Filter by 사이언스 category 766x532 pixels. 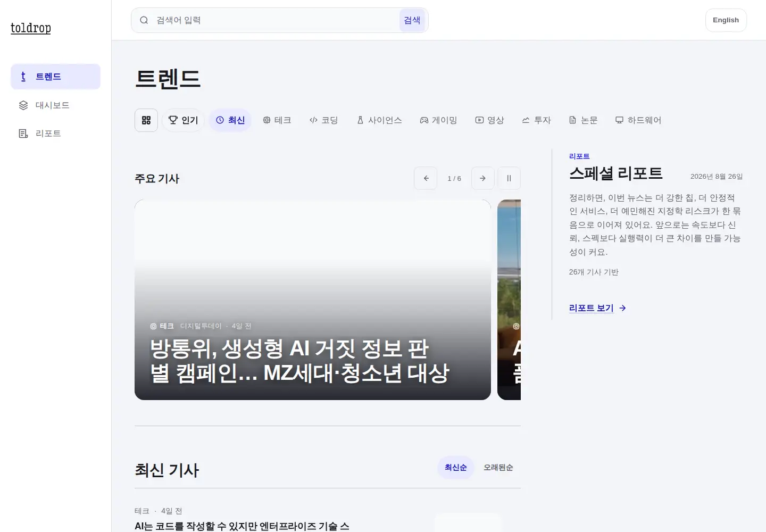379,120
